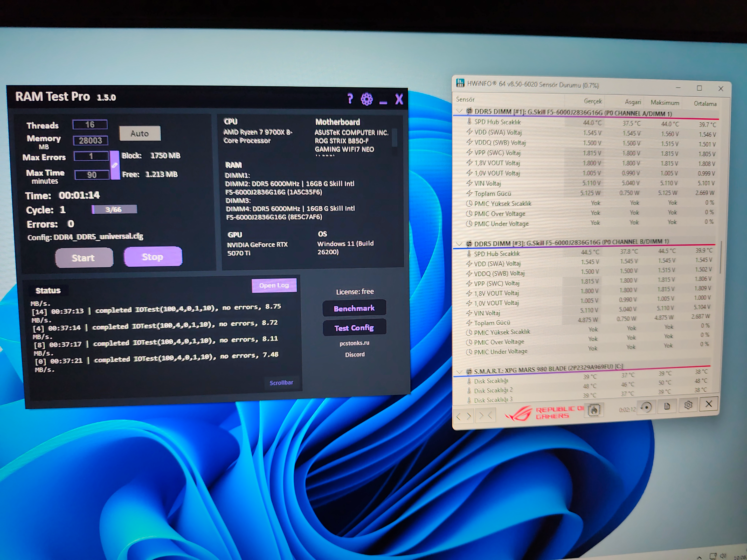
Task: Click the Config: DDR4_DDR5_universal.cfg text
Action: pos(85,237)
